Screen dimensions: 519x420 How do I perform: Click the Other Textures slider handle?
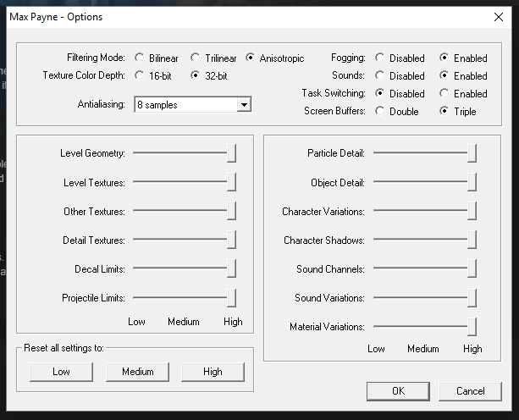point(231,211)
